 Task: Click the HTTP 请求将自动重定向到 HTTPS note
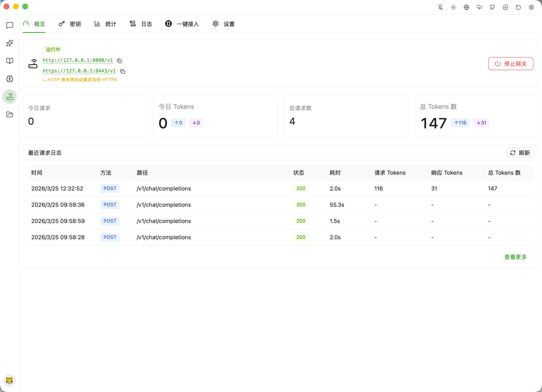point(80,80)
